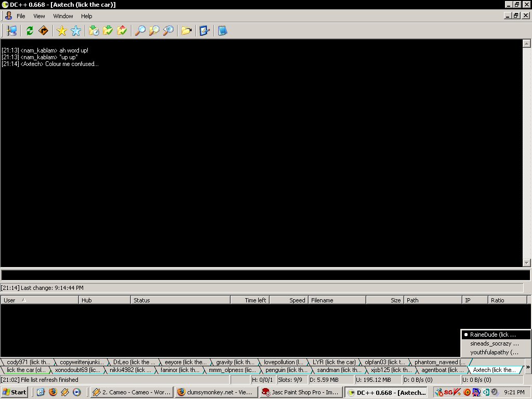Show Finished Uploads from the toolbar

pos(122,31)
